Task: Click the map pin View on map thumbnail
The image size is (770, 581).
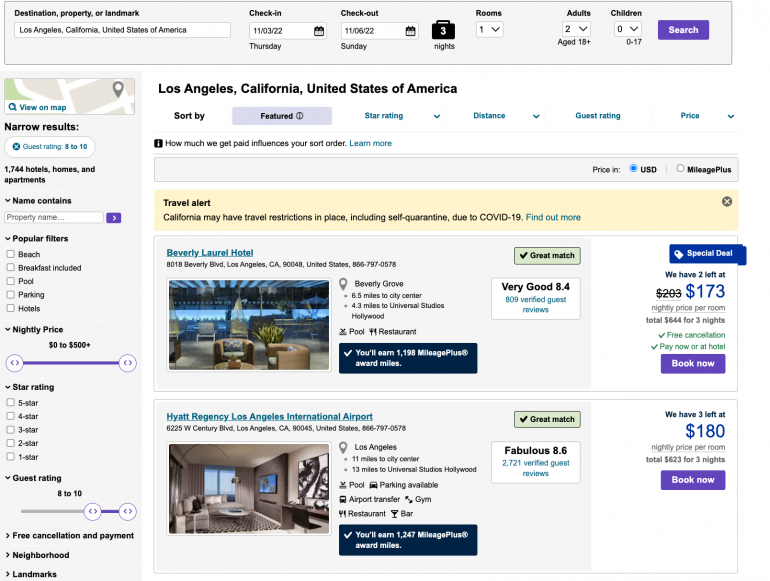Action: 69,97
